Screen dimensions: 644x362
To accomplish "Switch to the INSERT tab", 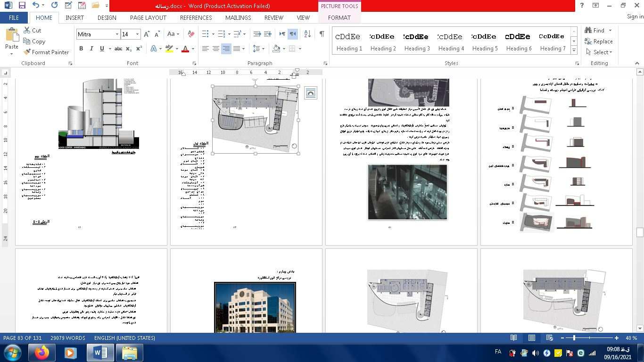I will (74, 17).
